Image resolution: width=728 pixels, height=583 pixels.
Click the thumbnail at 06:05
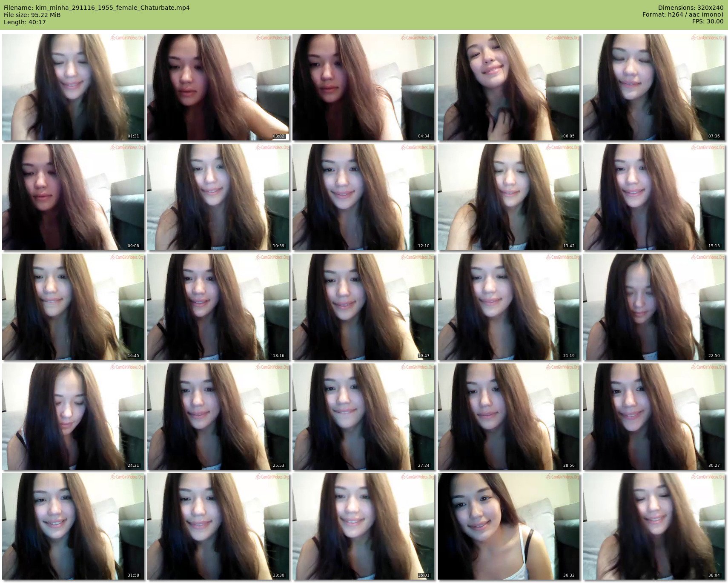pyautogui.click(x=508, y=87)
